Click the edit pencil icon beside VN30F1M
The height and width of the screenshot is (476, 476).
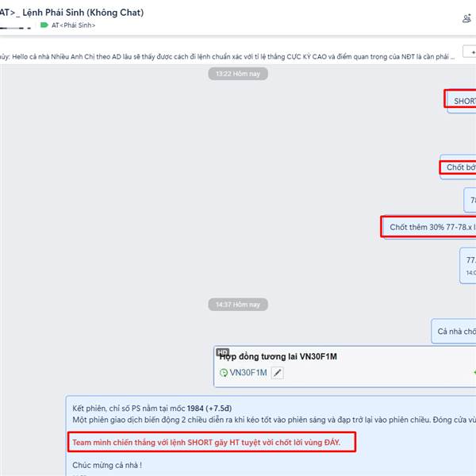(x=277, y=373)
